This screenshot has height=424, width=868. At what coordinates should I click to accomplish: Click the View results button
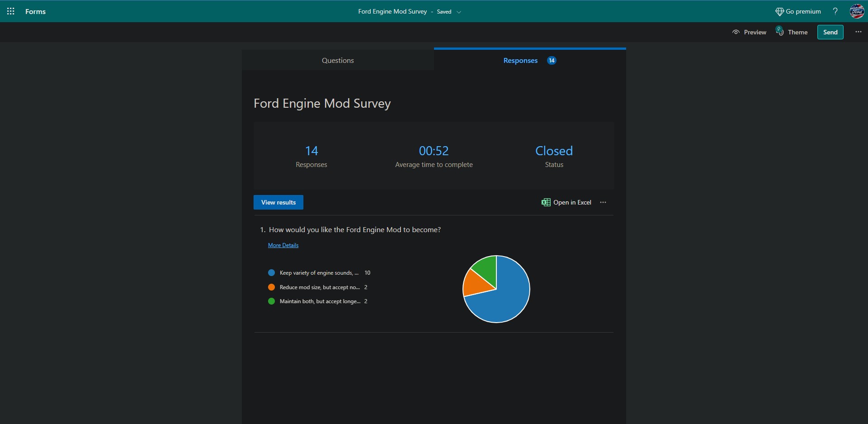[x=278, y=202]
